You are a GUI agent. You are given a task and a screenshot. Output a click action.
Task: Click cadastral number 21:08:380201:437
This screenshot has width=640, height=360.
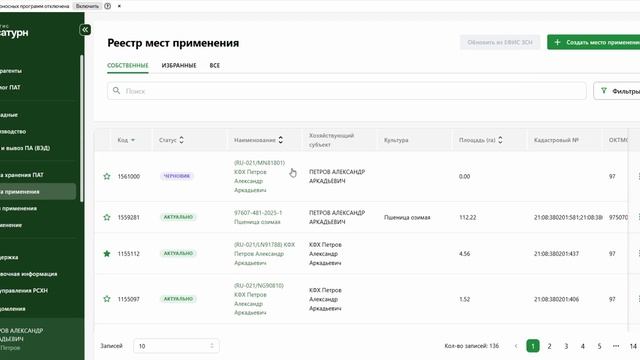556,254
